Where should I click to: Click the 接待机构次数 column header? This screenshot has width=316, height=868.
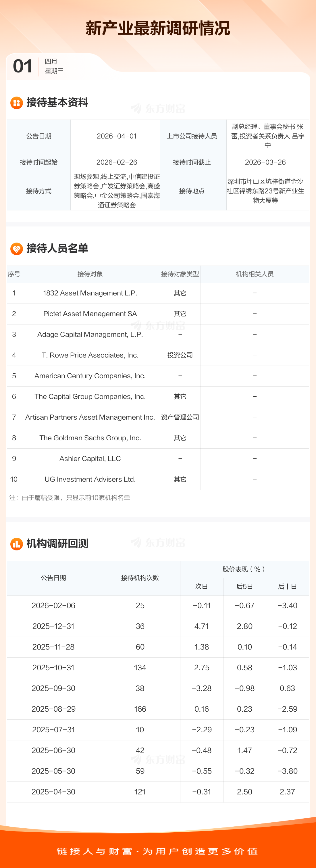[x=140, y=578]
